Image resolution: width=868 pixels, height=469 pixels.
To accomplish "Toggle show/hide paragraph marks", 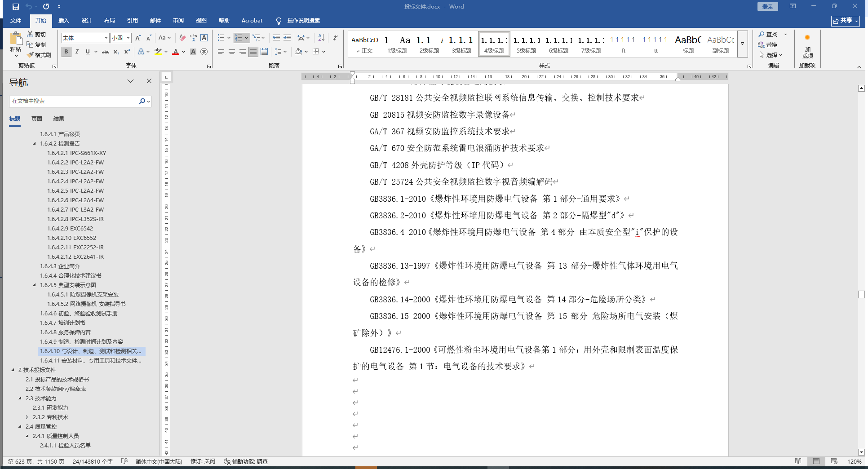I will (x=335, y=38).
